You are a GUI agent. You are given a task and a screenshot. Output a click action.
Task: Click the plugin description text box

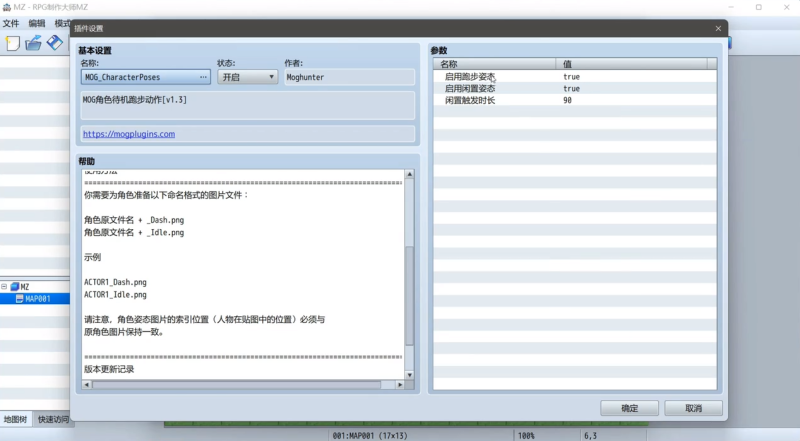(247, 106)
